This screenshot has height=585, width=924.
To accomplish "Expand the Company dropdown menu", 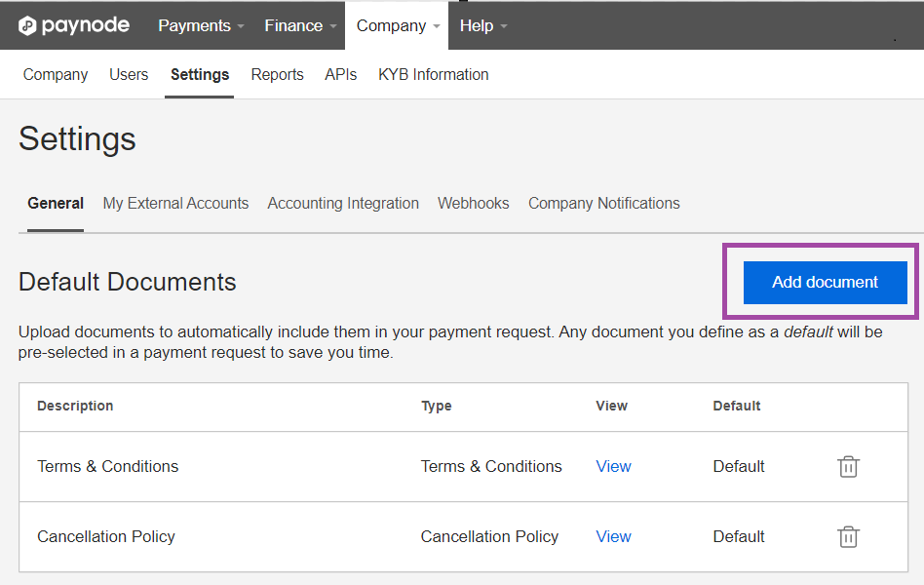I will point(390,25).
